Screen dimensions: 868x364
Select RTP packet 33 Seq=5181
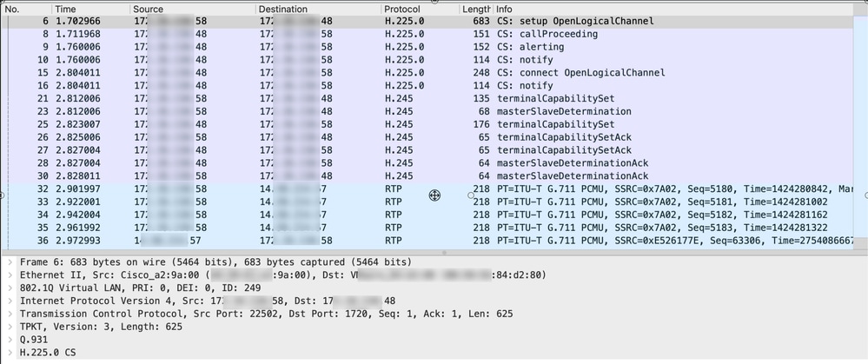coord(427,202)
